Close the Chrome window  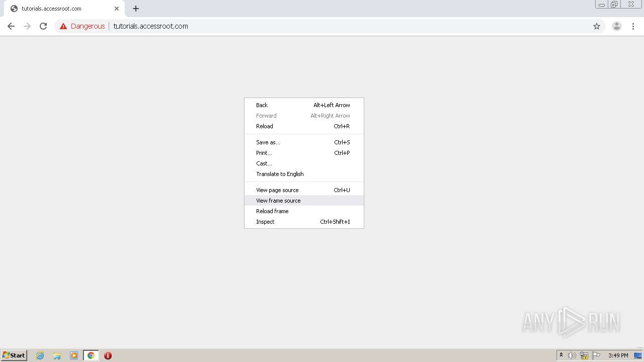click(x=631, y=5)
